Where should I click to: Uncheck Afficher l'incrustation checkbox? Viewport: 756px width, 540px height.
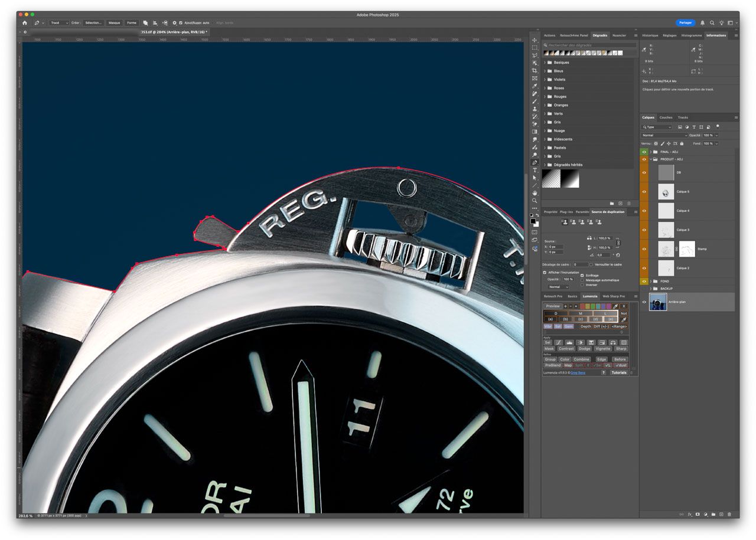coord(545,273)
